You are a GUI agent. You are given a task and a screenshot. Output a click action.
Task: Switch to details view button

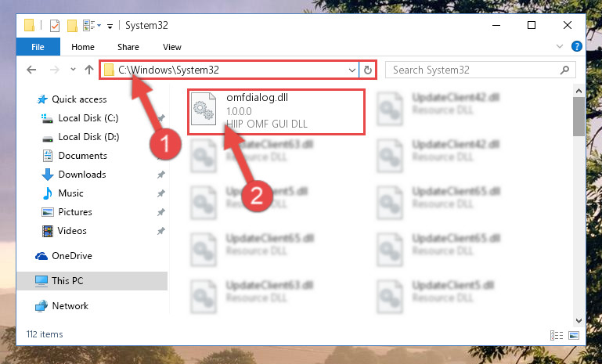pyautogui.click(x=557, y=335)
